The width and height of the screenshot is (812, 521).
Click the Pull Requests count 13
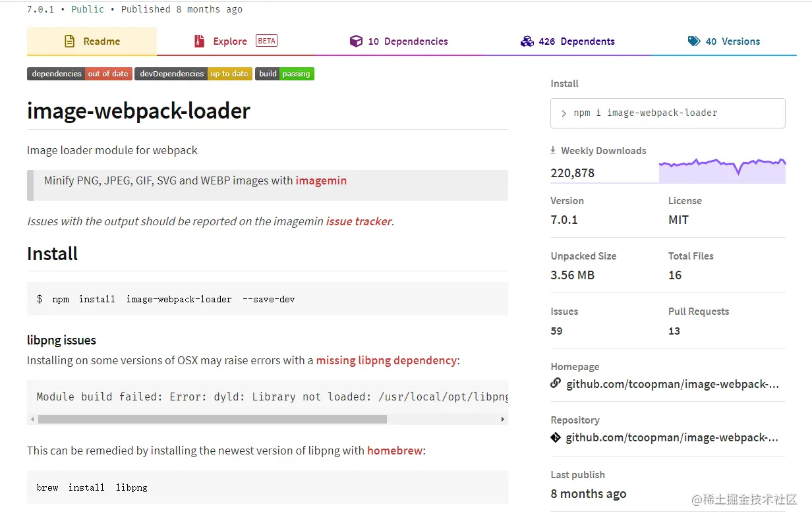(674, 331)
